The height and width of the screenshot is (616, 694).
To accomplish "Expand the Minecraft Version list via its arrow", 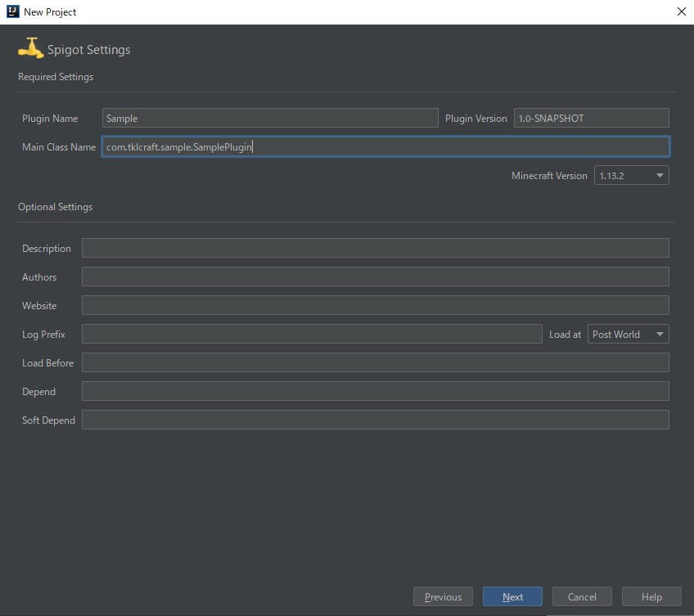I will point(658,175).
